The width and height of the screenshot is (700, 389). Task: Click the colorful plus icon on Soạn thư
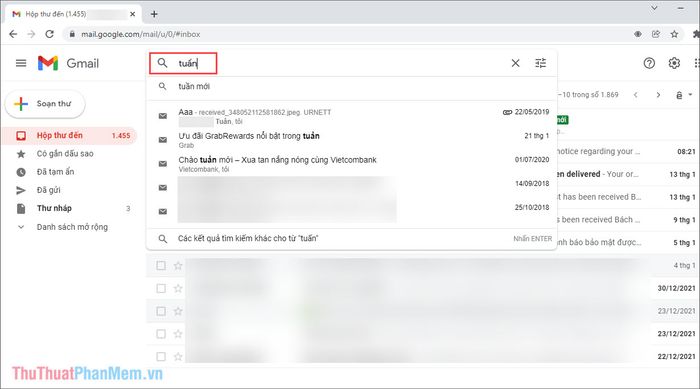click(21, 104)
